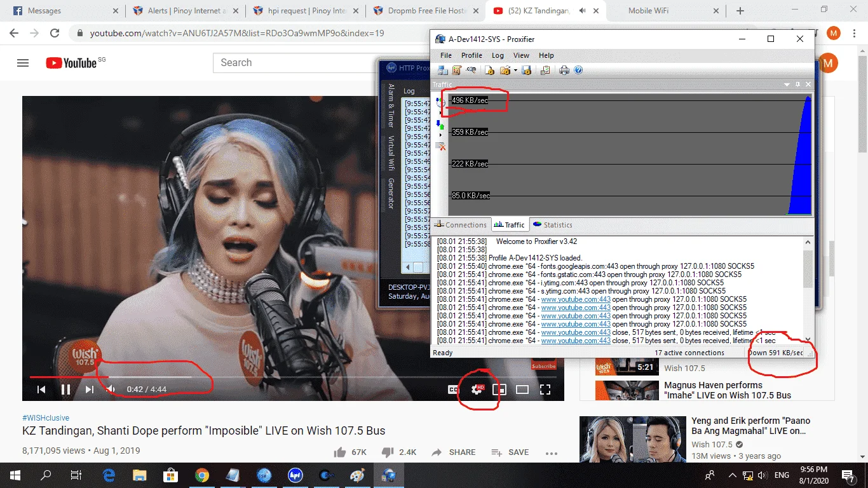The image size is (868, 488).
Task: Pause the YouTube video
Action: tap(65, 390)
